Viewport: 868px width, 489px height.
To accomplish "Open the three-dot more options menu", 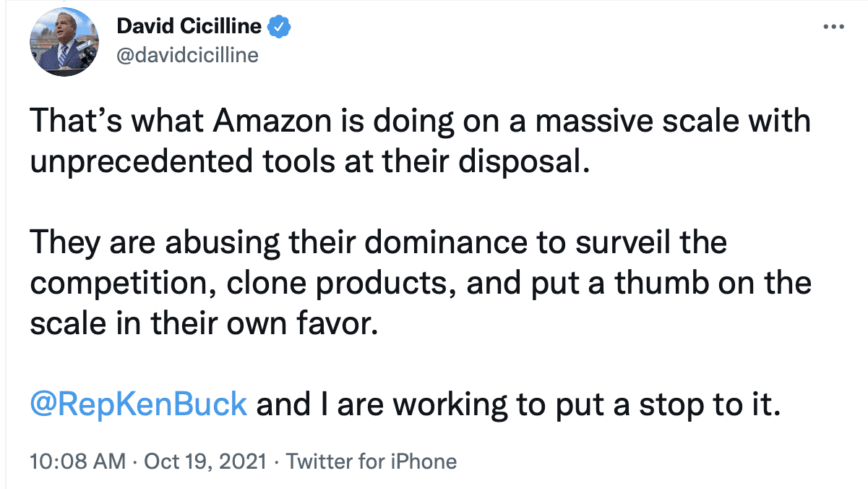I will pyautogui.click(x=833, y=27).
